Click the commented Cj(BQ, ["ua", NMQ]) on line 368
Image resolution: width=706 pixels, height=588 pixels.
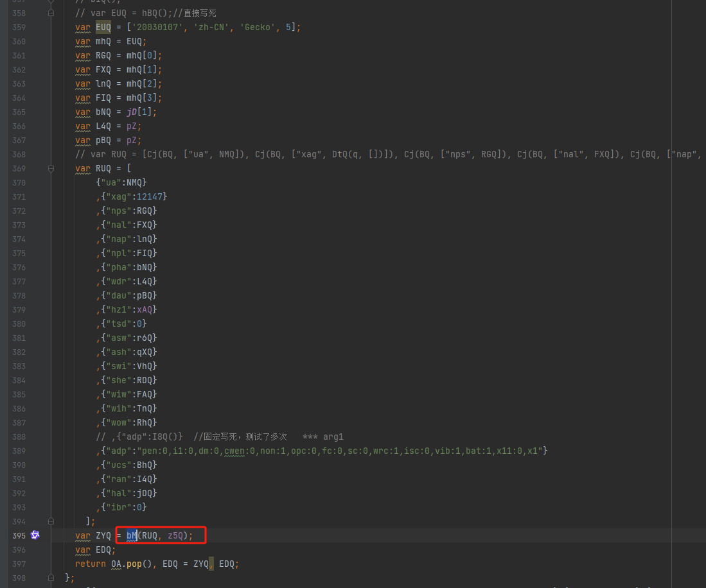click(x=196, y=154)
